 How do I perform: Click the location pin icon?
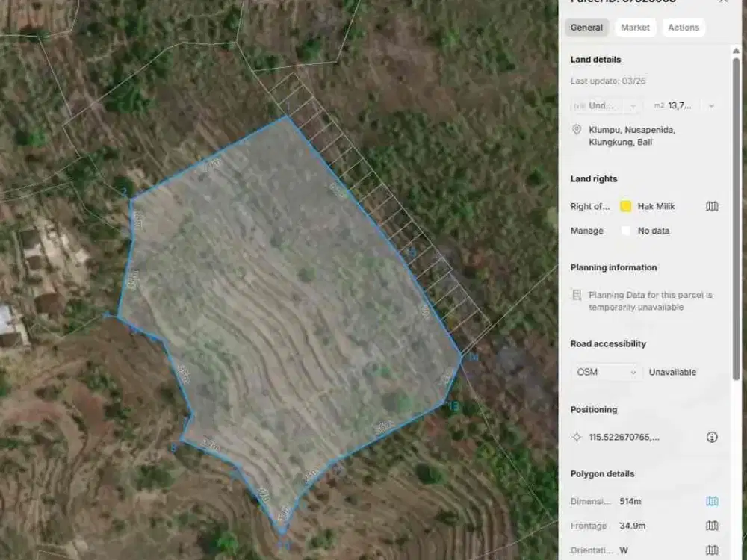577,129
